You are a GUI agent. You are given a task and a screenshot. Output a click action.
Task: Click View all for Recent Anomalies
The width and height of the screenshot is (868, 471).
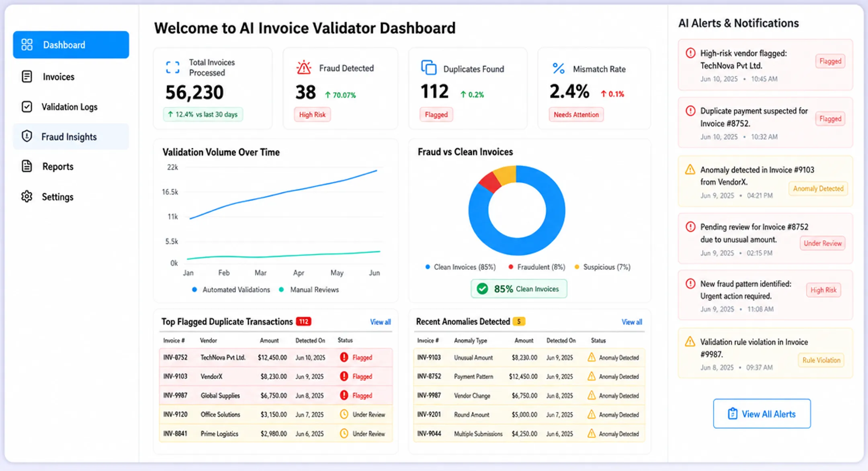[632, 322]
